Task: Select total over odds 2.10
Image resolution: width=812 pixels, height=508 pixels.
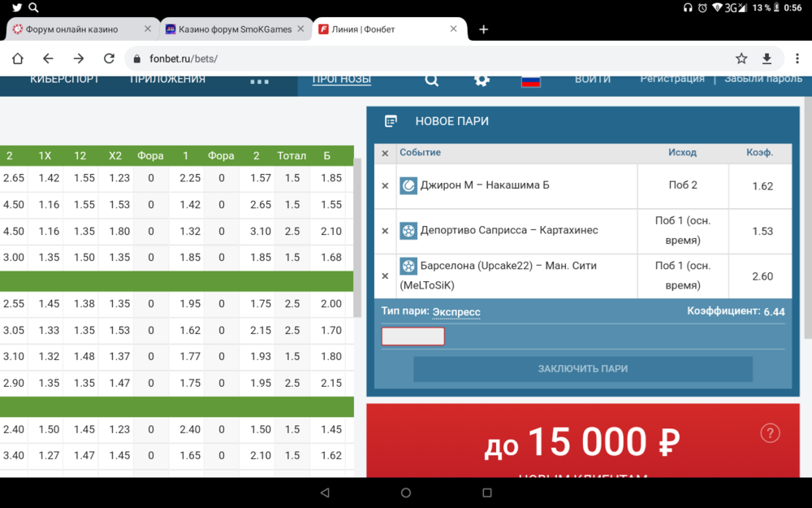Action: click(x=331, y=231)
